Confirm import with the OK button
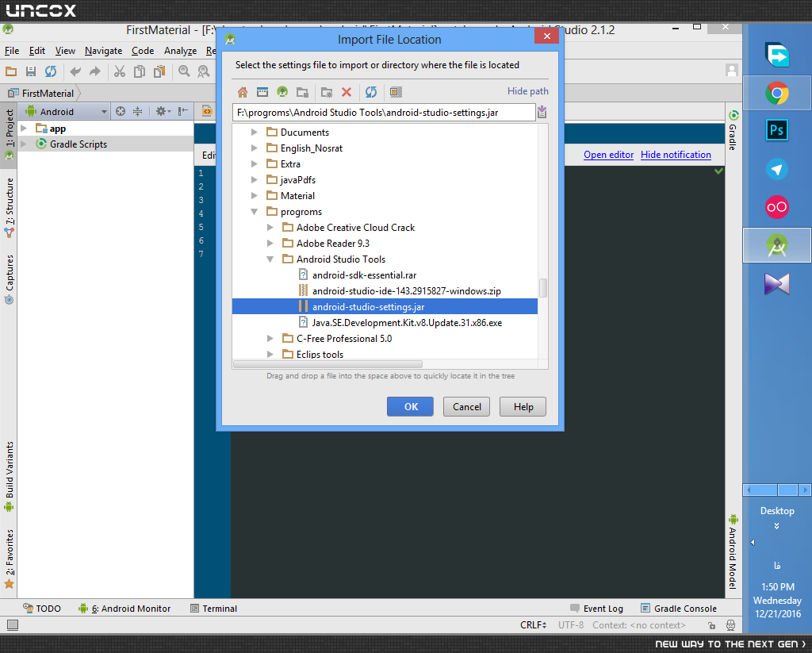This screenshot has width=812, height=653. (x=411, y=407)
